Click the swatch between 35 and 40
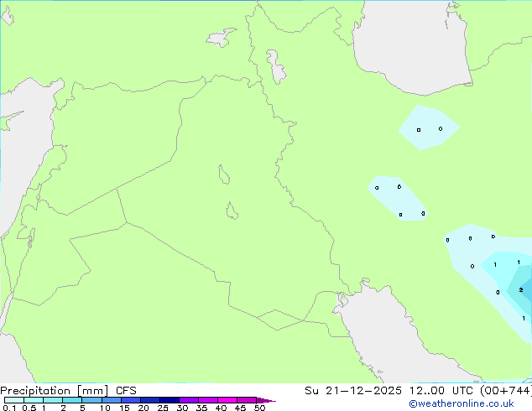The width and height of the screenshot is (532, 411). [x=208, y=400]
